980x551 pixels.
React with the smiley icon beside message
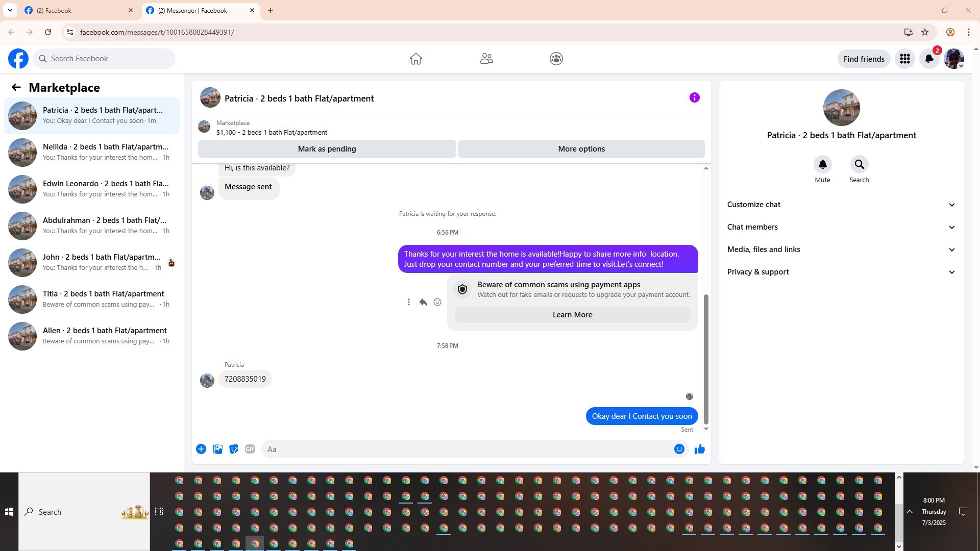(437, 302)
